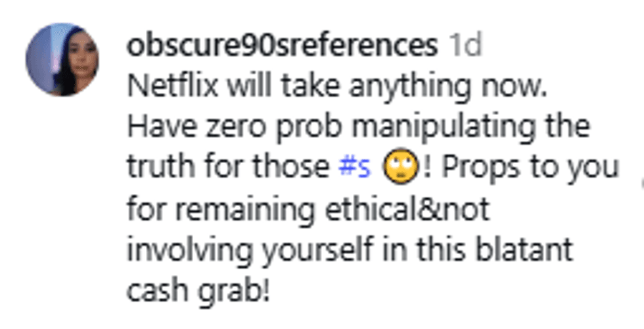Click the word 'those' before hashtag
This screenshot has width=644, height=329.
[x=296, y=168]
